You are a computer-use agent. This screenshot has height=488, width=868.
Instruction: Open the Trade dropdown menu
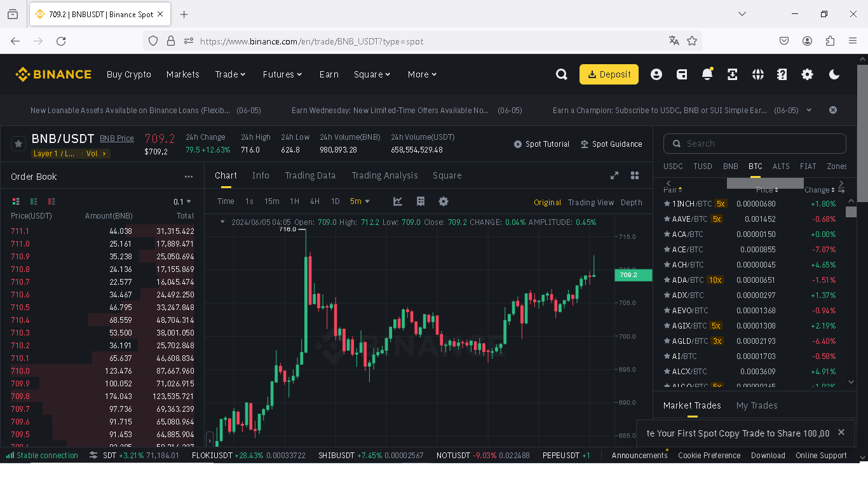230,74
